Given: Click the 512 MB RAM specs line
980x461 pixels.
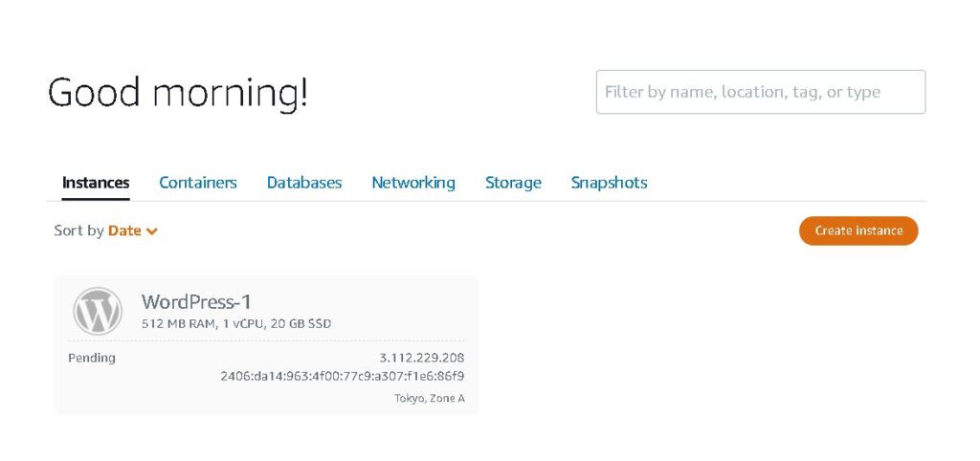Looking at the screenshot, I should coord(236,324).
